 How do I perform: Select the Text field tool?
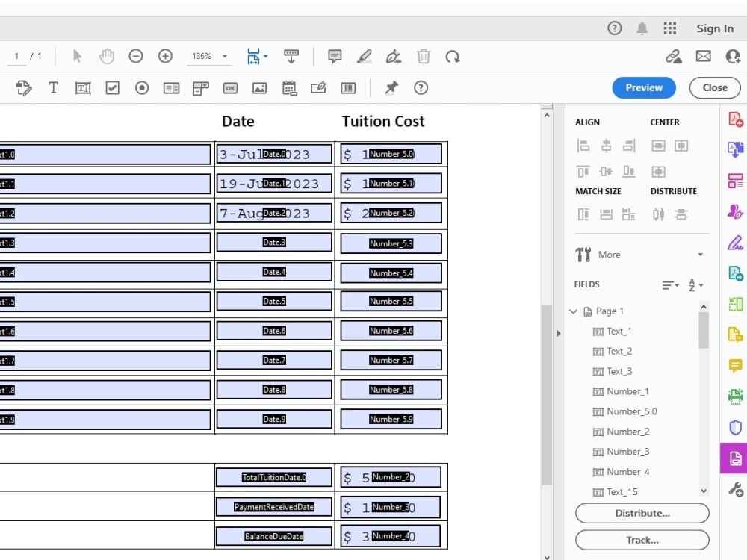[82, 87]
